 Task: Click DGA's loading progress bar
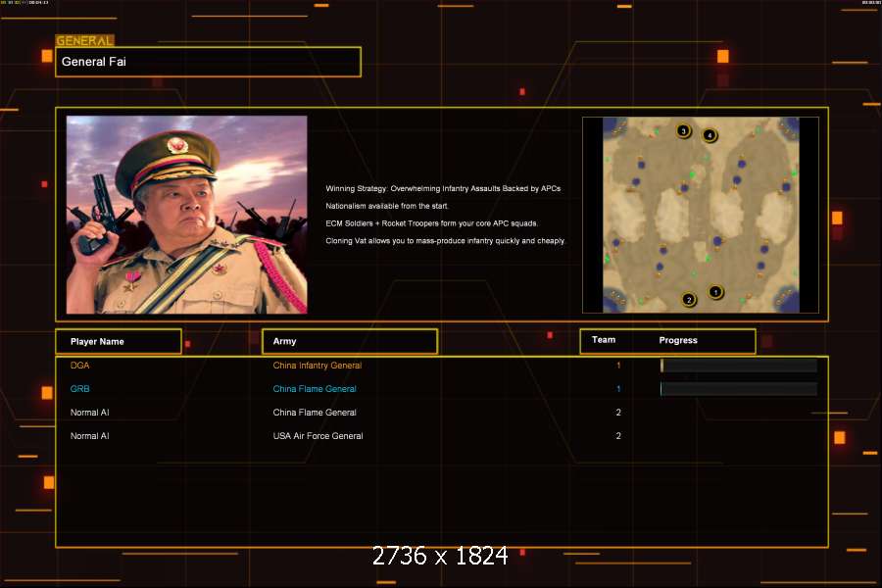pos(739,366)
